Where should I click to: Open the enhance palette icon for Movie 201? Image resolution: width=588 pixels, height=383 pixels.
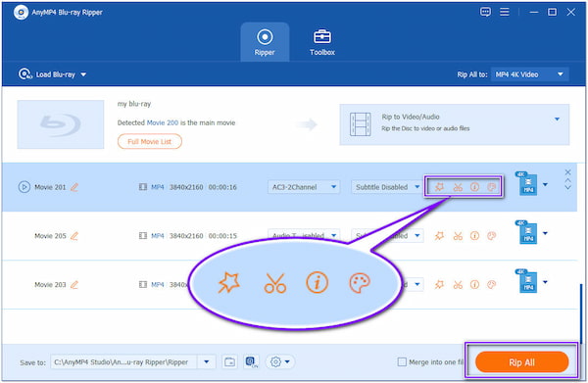coord(491,187)
